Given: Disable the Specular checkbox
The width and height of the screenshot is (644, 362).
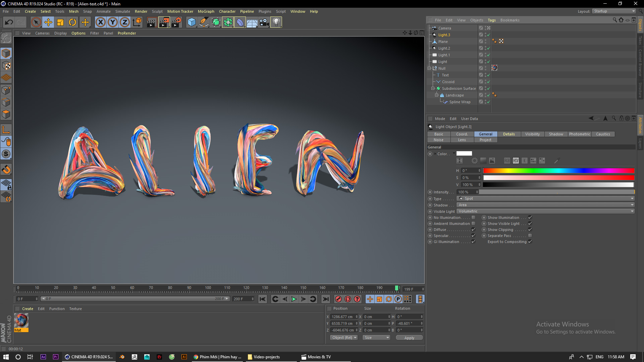Looking at the screenshot, I should click(x=473, y=235).
